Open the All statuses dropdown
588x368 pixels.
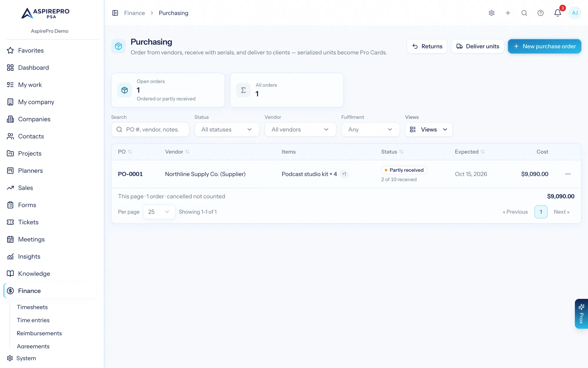[x=227, y=130]
